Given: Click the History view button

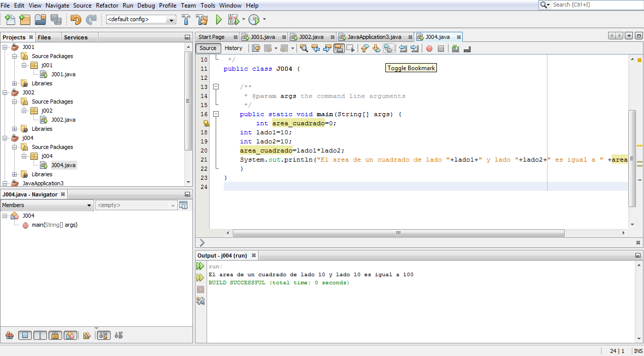Looking at the screenshot, I should (233, 48).
